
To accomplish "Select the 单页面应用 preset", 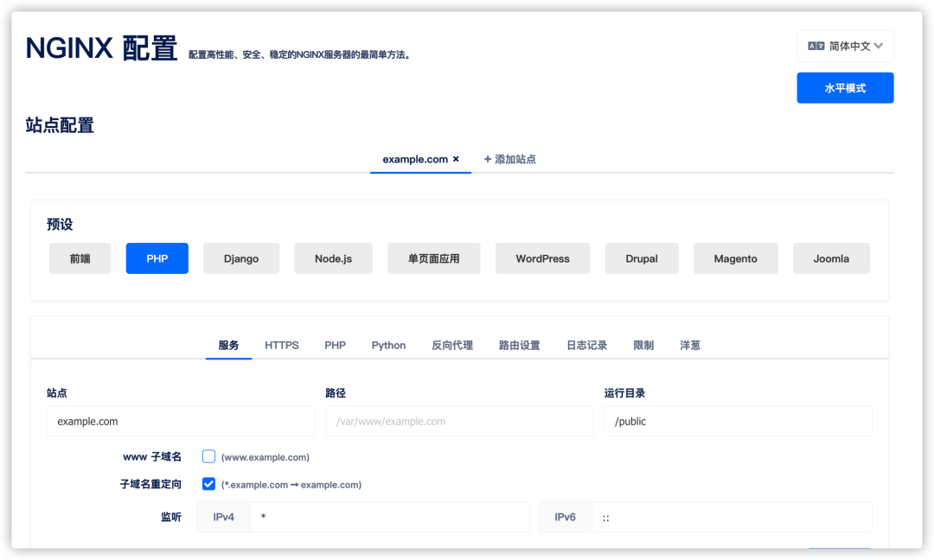I will 433,258.
